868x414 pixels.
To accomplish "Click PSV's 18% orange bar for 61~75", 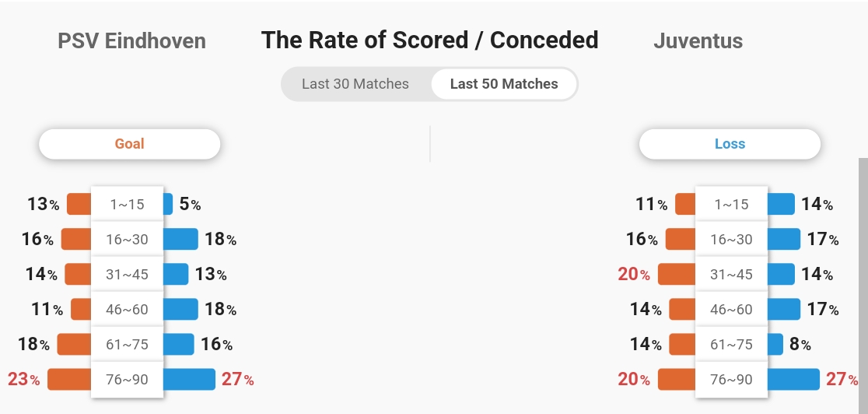I will (x=74, y=344).
